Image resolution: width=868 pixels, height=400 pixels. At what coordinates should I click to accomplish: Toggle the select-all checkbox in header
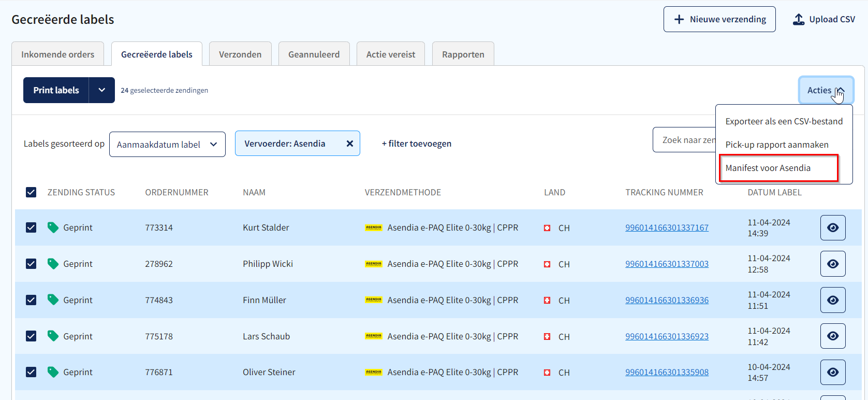pos(31,192)
